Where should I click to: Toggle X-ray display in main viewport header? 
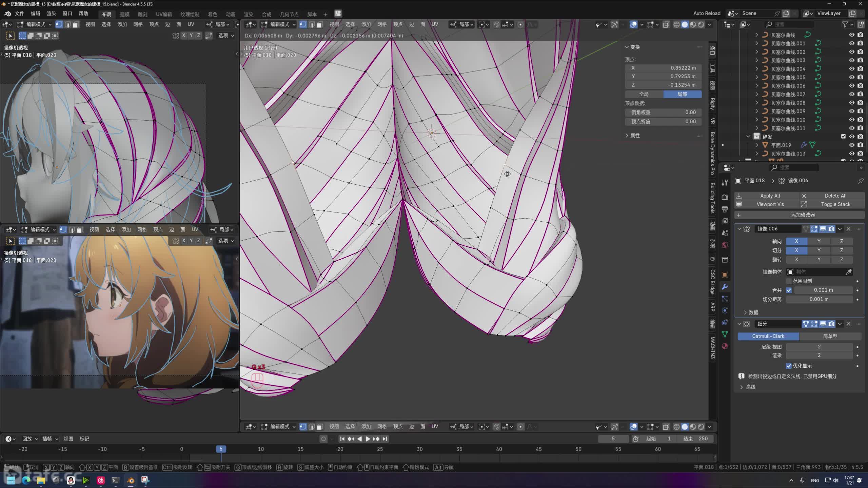point(666,24)
